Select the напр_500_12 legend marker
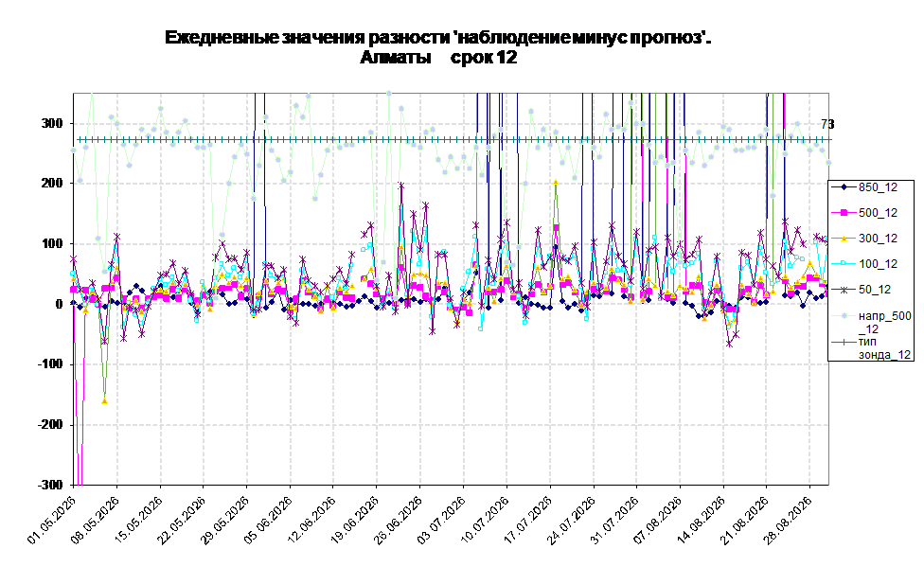Viewport: 924px width, 567px height. [844, 316]
